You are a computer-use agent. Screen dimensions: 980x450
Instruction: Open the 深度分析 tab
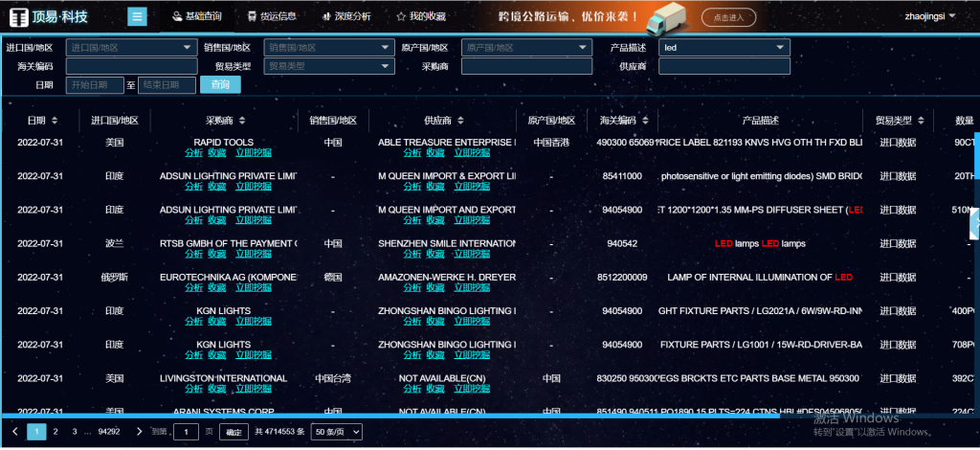[345, 16]
